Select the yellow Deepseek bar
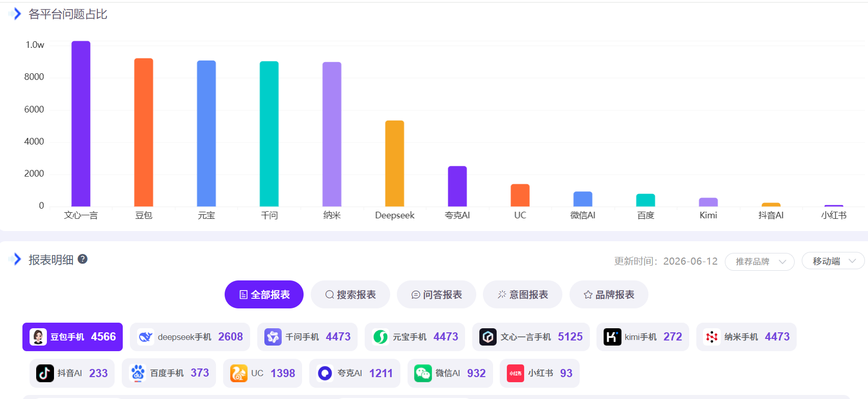The image size is (868, 399). [395, 163]
